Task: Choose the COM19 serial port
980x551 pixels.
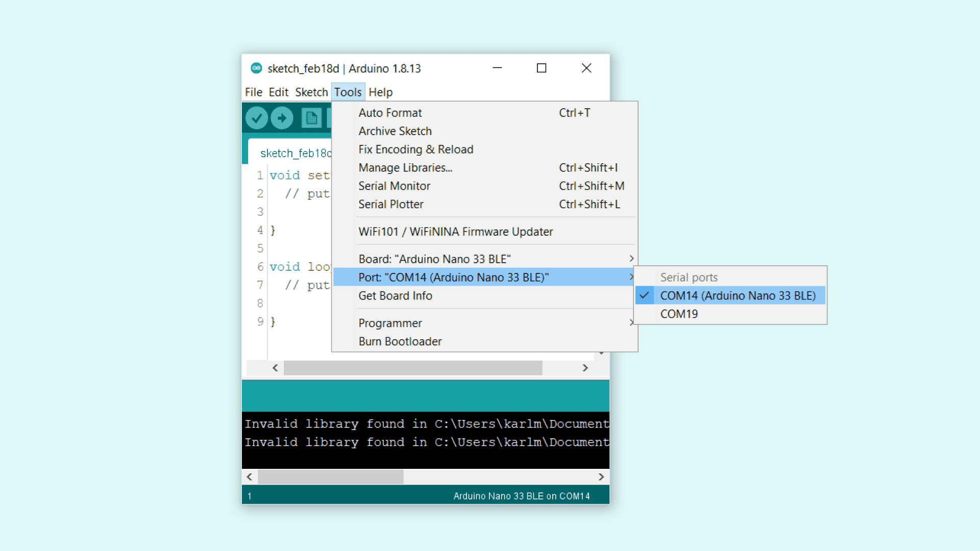Action: tap(679, 314)
